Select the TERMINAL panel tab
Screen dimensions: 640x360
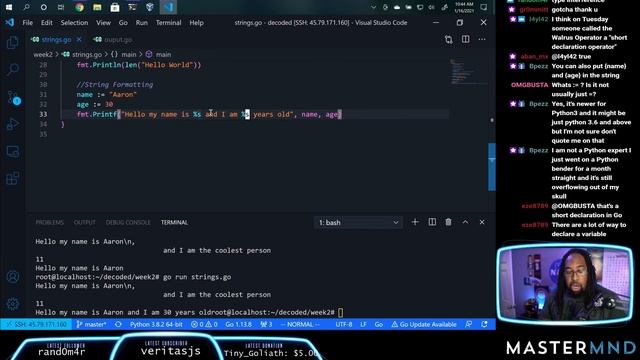click(x=174, y=222)
